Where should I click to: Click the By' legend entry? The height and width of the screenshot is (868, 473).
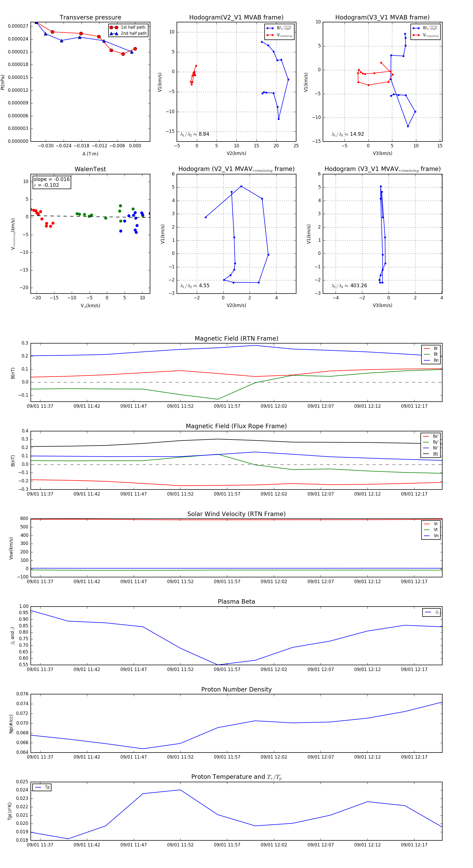click(x=431, y=442)
